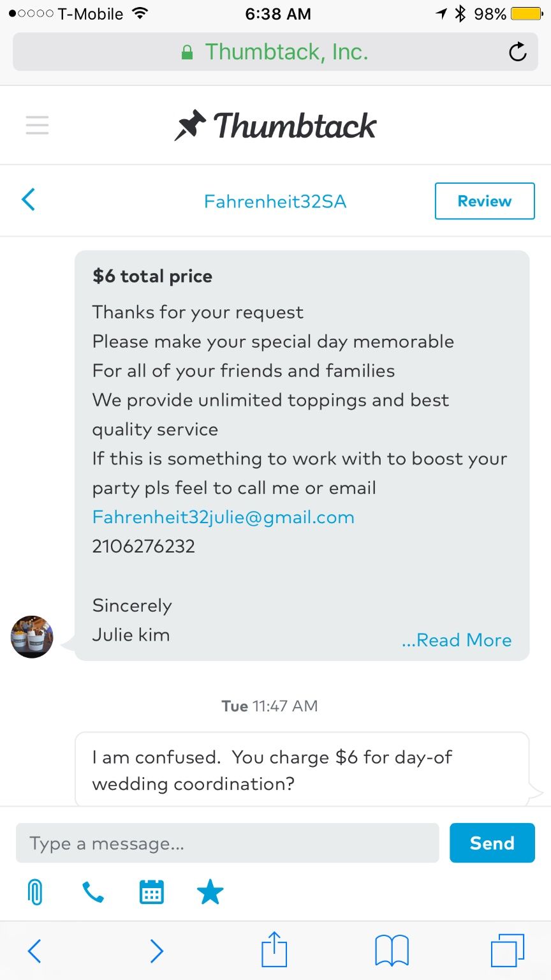This screenshot has width=551, height=980.
Task: Tap the sender's profile picture thumbnail
Action: pos(32,637)
